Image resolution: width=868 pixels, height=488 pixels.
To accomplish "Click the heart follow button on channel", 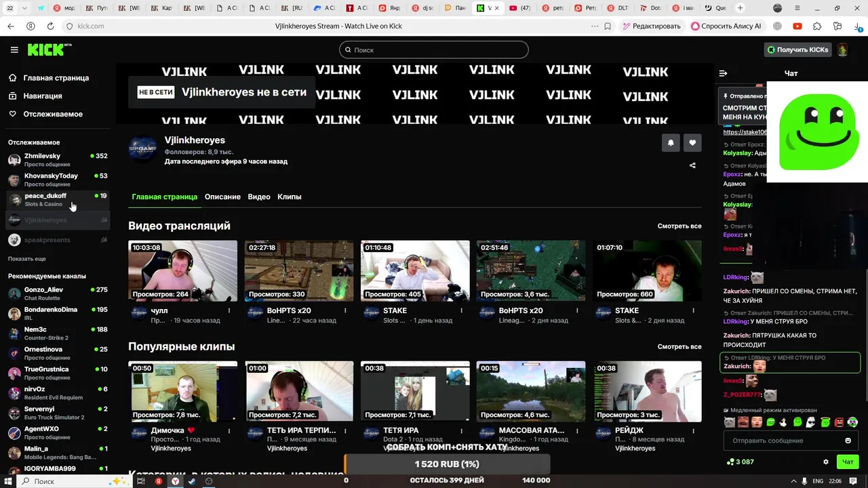I will pyautogui.click(x=692, y=142).
